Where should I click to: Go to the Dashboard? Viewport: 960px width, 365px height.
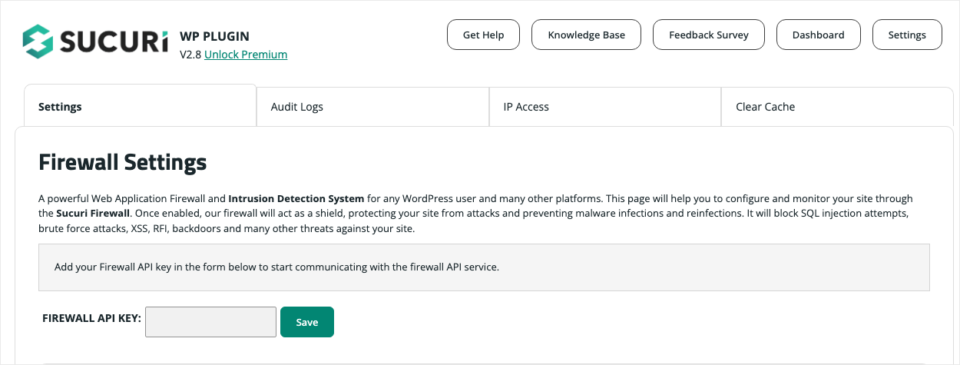[x=818, y=35]
